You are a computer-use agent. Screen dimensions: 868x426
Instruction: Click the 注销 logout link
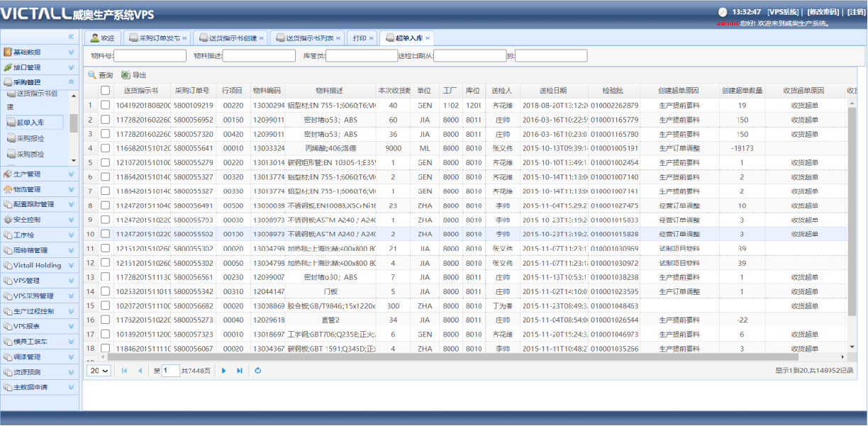tap(856, 12)
